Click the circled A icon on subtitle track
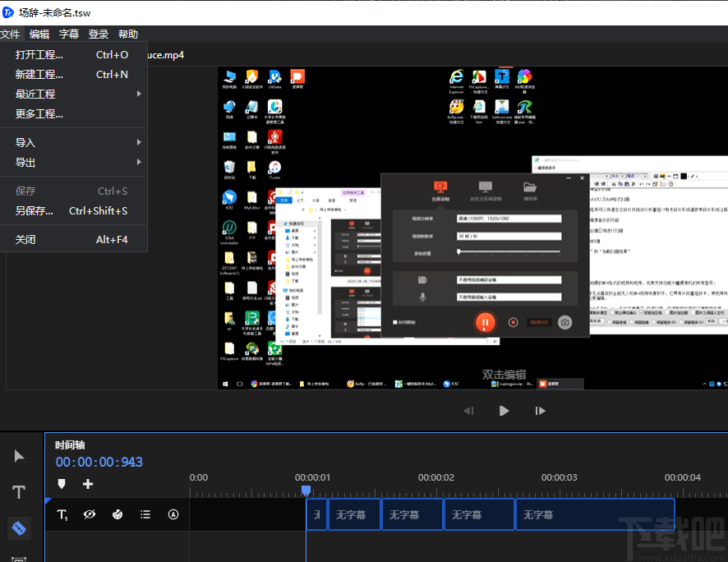 pyautogui.click(x=173, y=514)
